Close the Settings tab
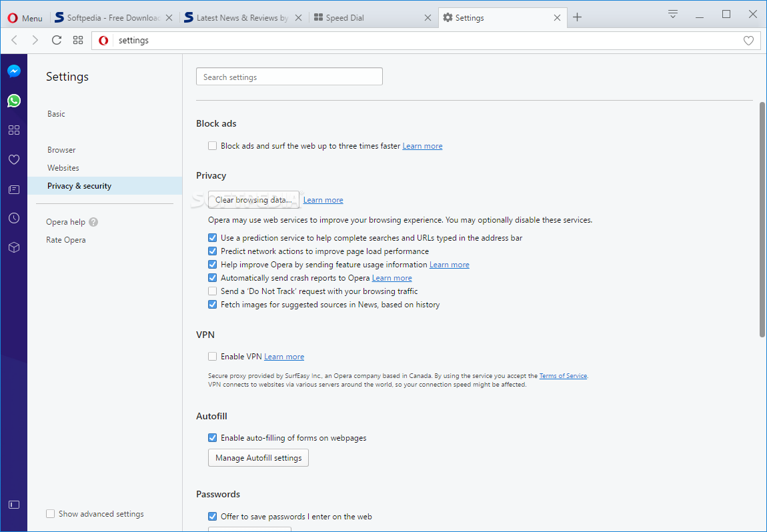767x532 pixels. pyautogui.click(x=557, y=17)
